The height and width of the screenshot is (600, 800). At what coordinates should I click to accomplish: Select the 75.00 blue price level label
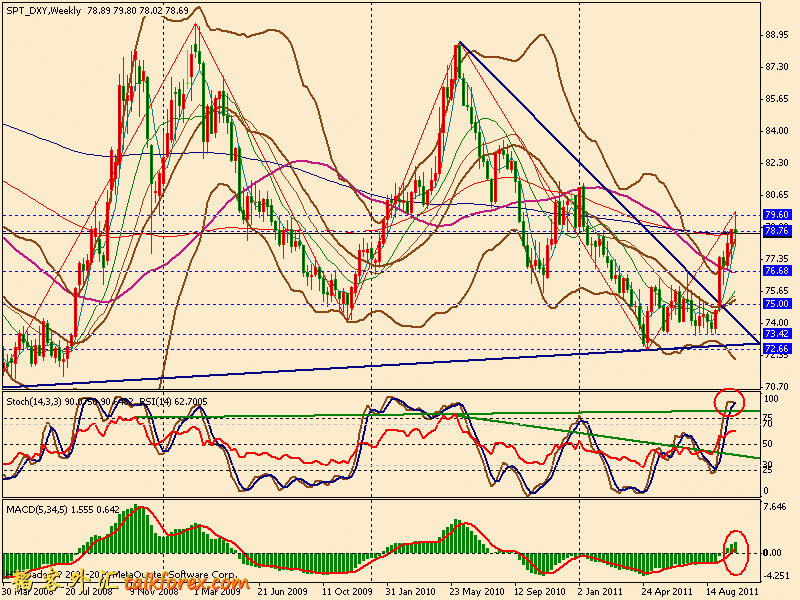777,304
